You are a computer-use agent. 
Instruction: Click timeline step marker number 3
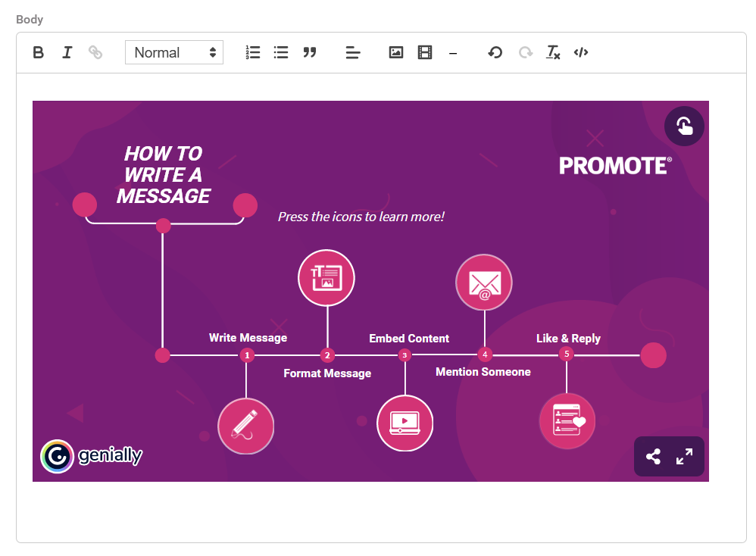tap(405, 355)
